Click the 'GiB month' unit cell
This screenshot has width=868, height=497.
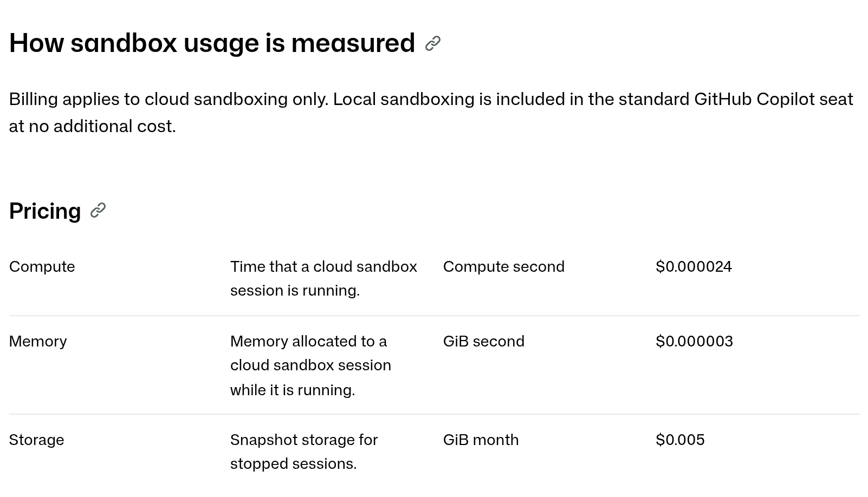[481, 440]
